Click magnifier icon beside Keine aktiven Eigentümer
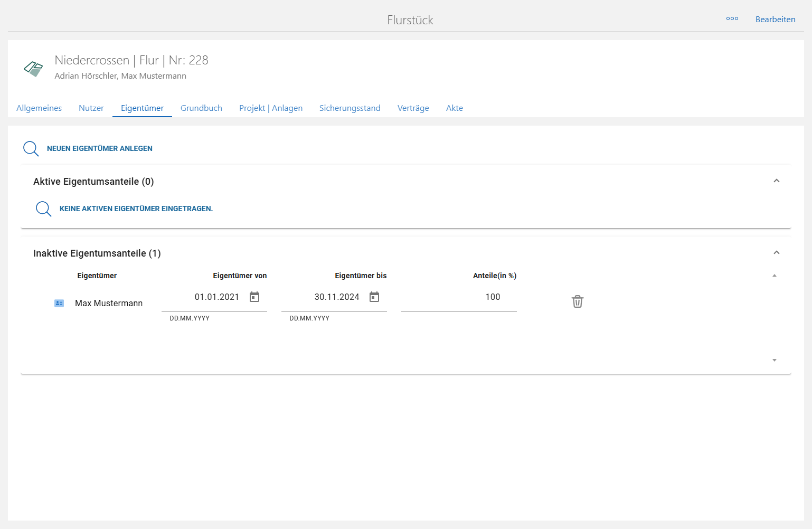The height and width of the screenshot is (529, 812). pos(44,209)
